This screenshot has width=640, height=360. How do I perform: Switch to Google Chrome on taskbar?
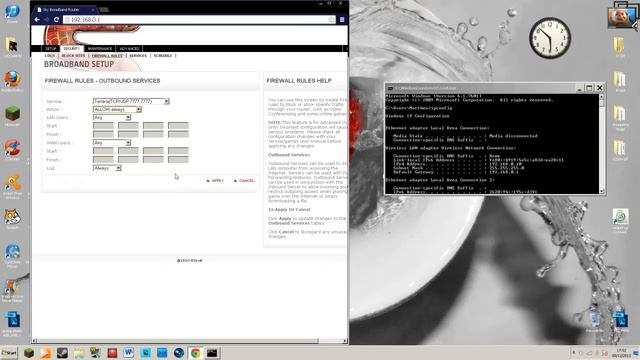[x=196, y=353]
